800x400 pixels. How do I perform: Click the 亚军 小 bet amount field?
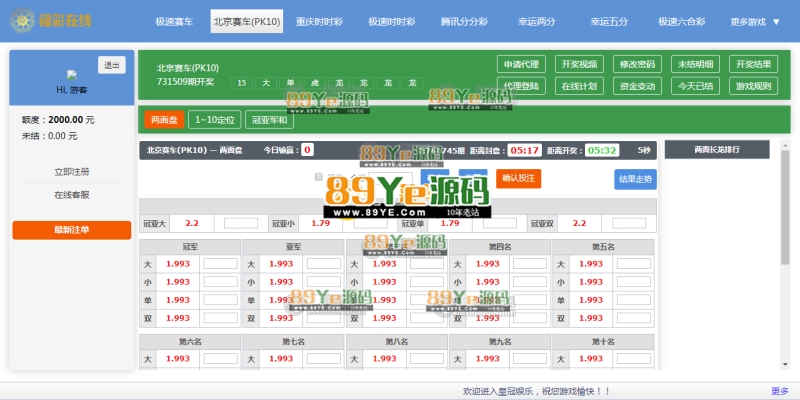323,282
